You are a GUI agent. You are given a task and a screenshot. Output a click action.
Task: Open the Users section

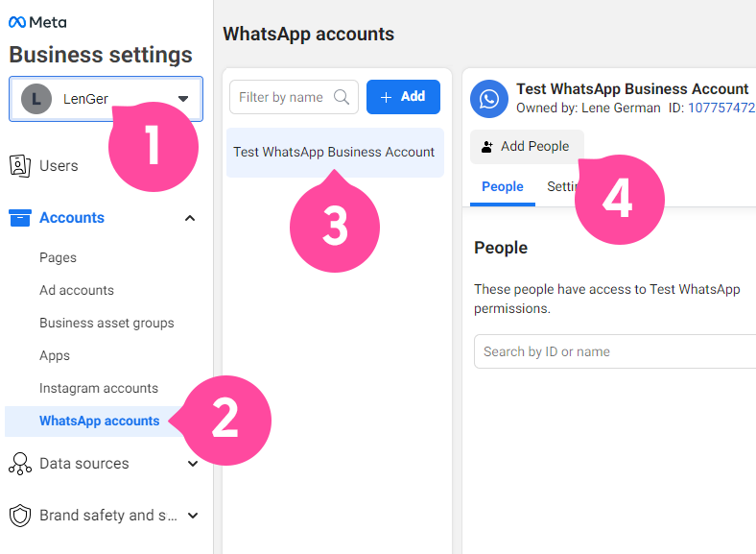click(59, 166)
